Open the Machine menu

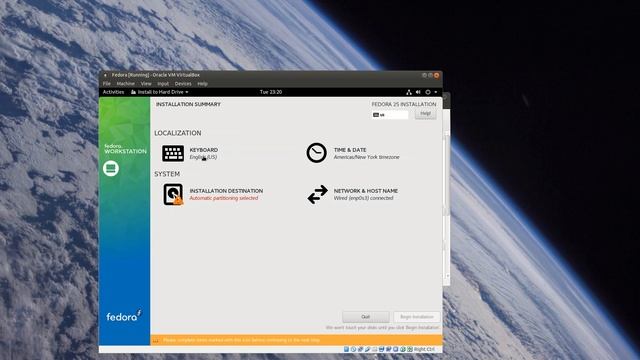coord(126,84)
